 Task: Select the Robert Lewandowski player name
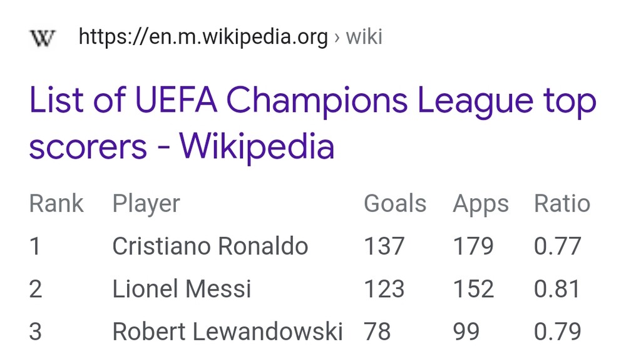[x=227, y=331]
